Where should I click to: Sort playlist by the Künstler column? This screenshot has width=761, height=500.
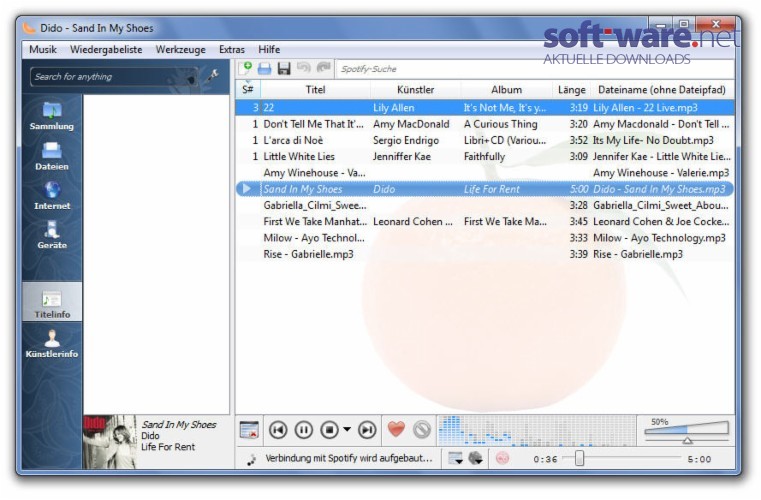pyautogui.click(x=415, y=89)
